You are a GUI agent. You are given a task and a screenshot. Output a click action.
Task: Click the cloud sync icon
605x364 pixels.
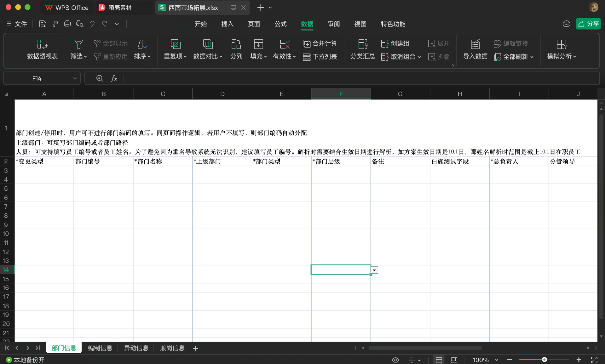[x=566, y=24]
